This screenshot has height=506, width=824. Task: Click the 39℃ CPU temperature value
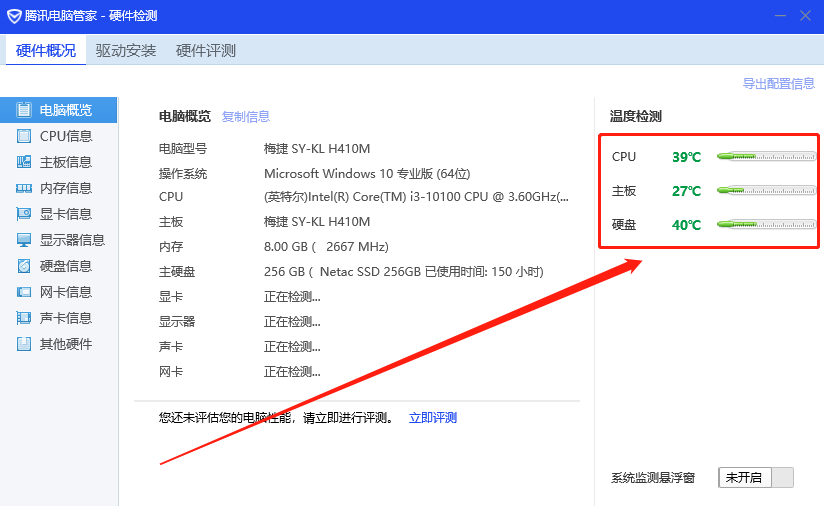coord(686,157)
